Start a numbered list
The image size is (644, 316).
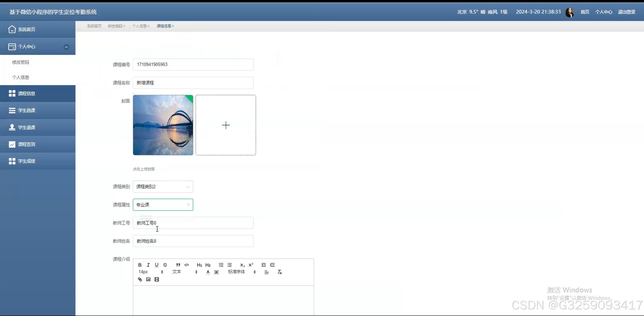coord(221,265)
